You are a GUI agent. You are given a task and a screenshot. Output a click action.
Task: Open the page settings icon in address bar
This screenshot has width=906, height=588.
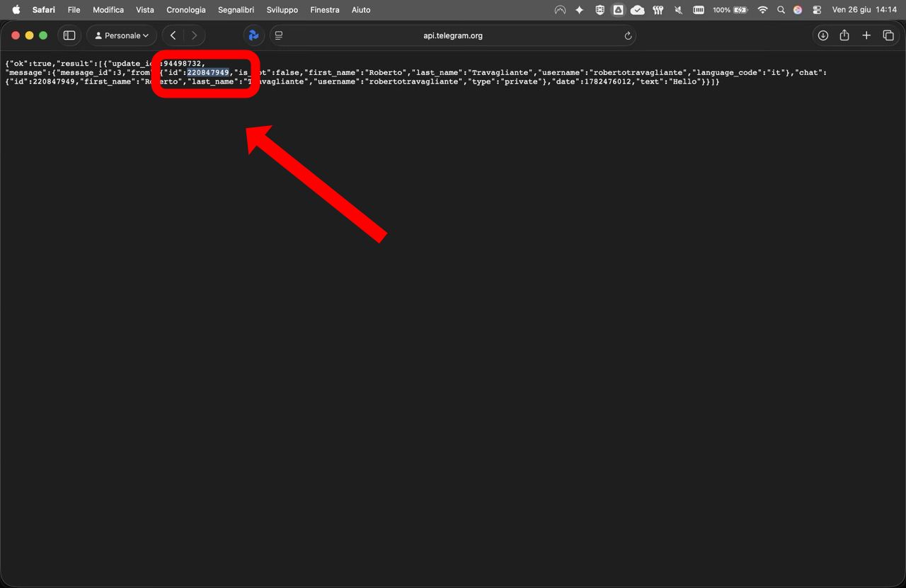pyautogui.click(x=279, y=35)
